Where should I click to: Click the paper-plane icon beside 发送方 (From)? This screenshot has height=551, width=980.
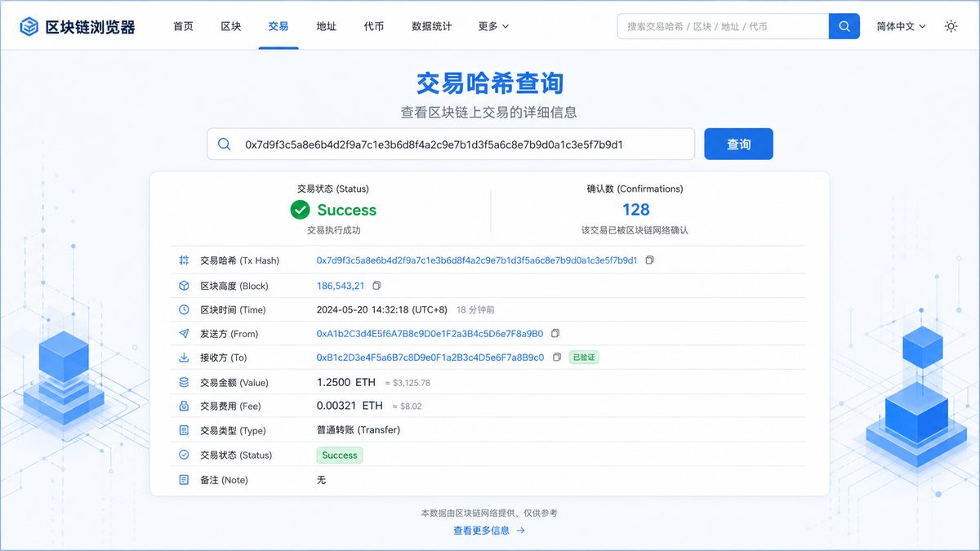tap(184, 334)
